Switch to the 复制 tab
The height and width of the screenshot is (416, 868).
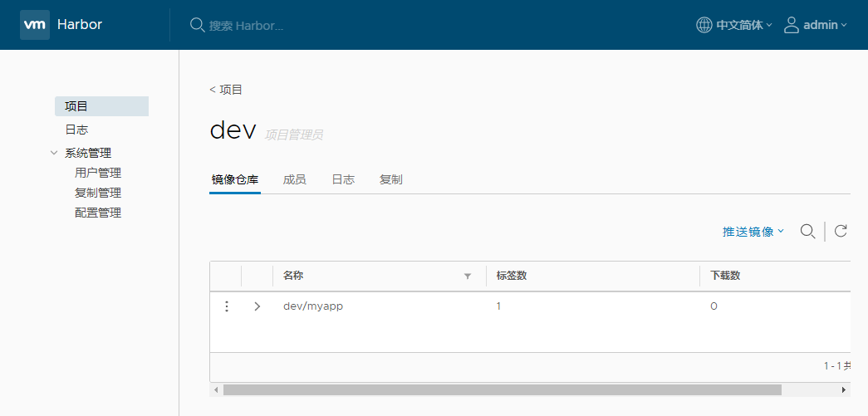coord(390,179)
